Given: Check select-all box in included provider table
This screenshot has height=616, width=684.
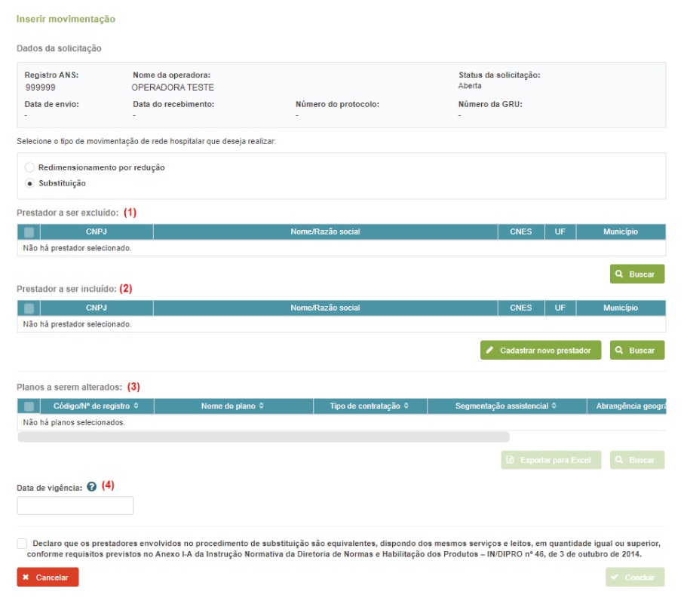Looking at the screenshot, I should (x=29, y=308).
